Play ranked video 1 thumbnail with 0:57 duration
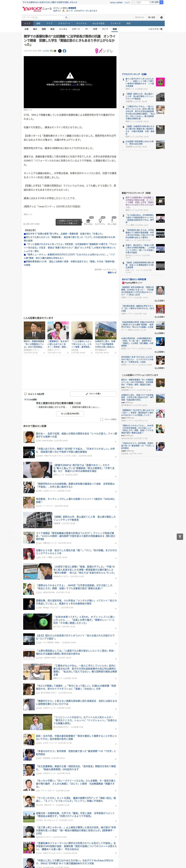This screenshot has width=186, height=868. pyautogui.click(x=160, y=201)
